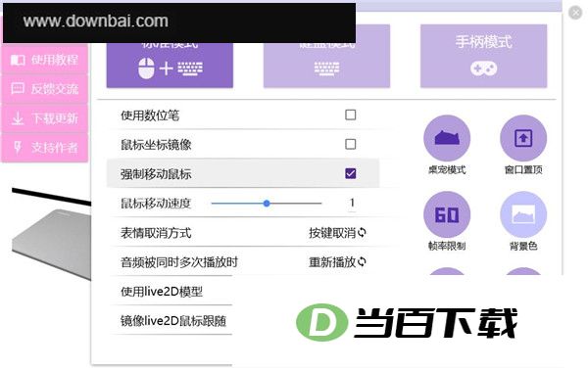
Task: Click the 帧率限制 60 fps icon
Action: click(x=447, y=214)
